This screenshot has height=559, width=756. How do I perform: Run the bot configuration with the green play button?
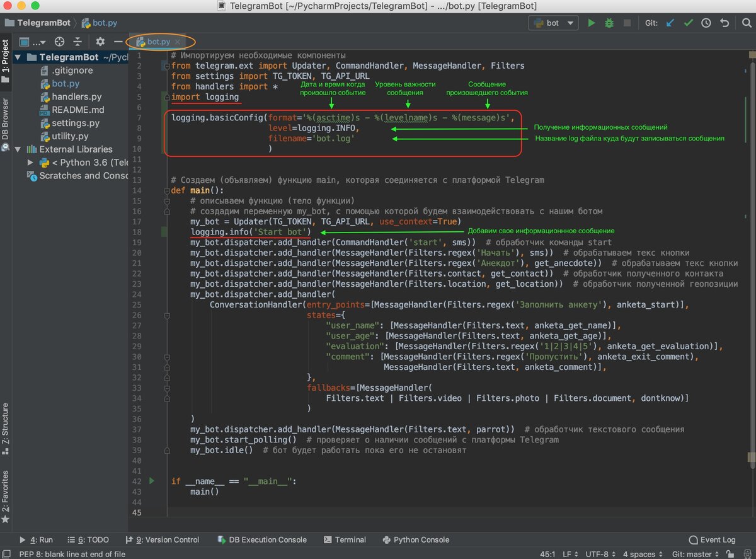(x=591, y=23)
